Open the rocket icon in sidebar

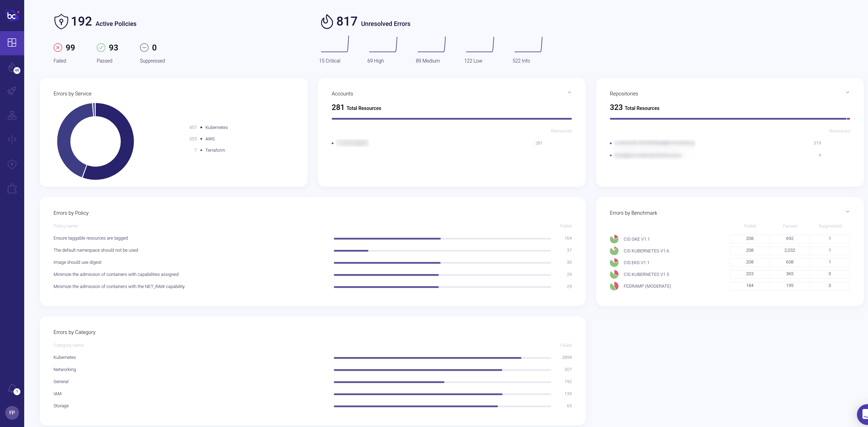click(12, 91)
